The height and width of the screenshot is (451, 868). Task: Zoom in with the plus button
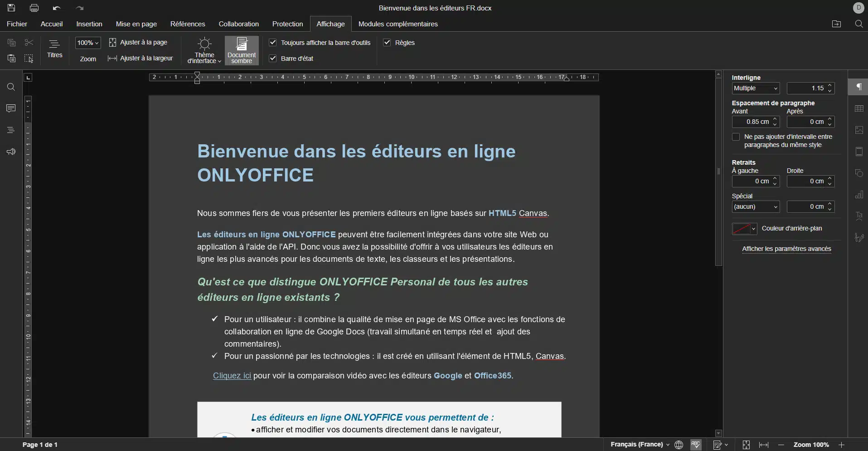(x=841, y=445)
